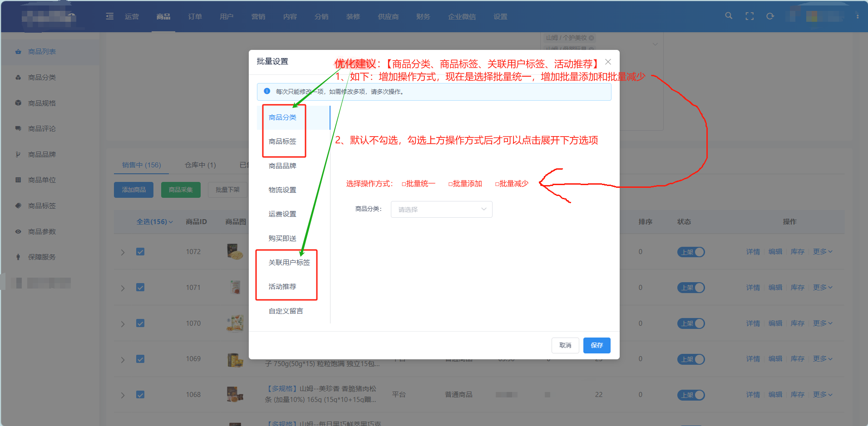This screenshot has height=426, width=868.
Task: Select 物流设置 in batch settings
Action: click(282, 190)
